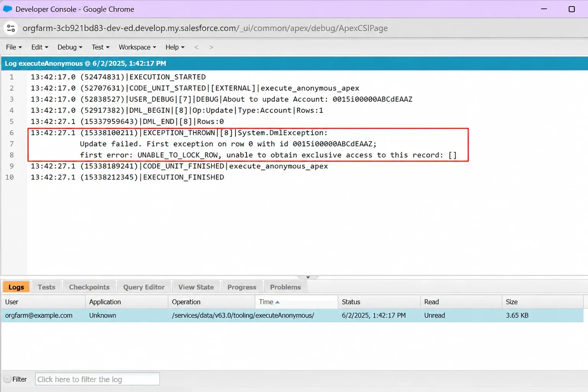
Task: Click the 3.65 KB size cell
Action: click(517, 315)
